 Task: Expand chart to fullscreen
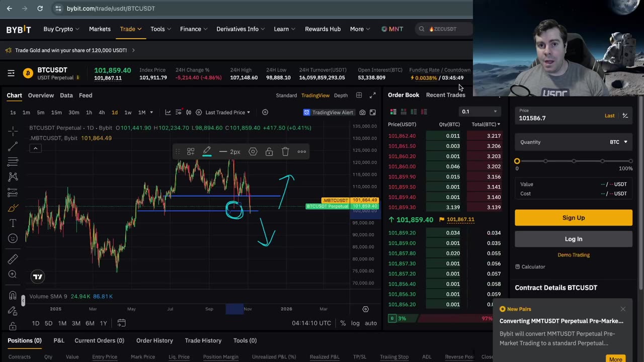[372, 95]
